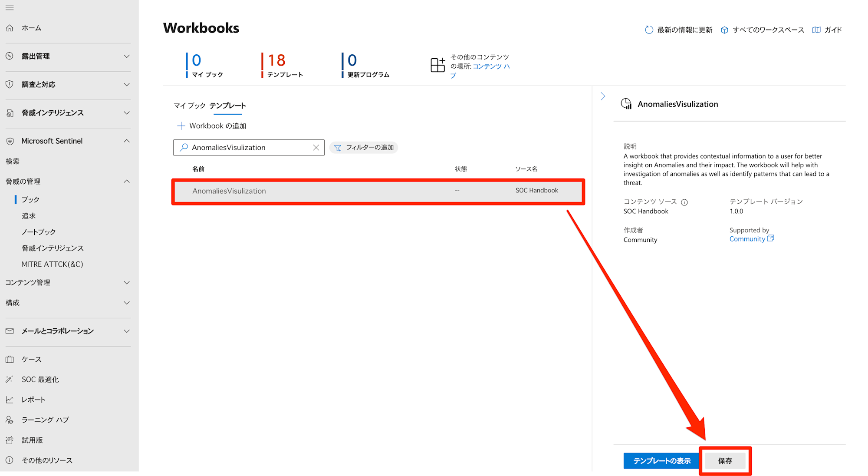Expand the メールとコラボレーション section
This screenshot has height=476, width=868.
[127, 331]
